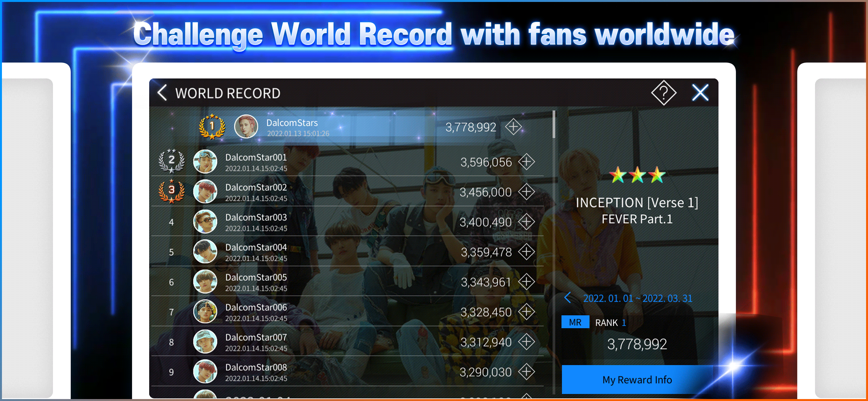Tap the DalcomStar007 avatar thumbnail
Viewport: 868px width, 401px height.
205,341
